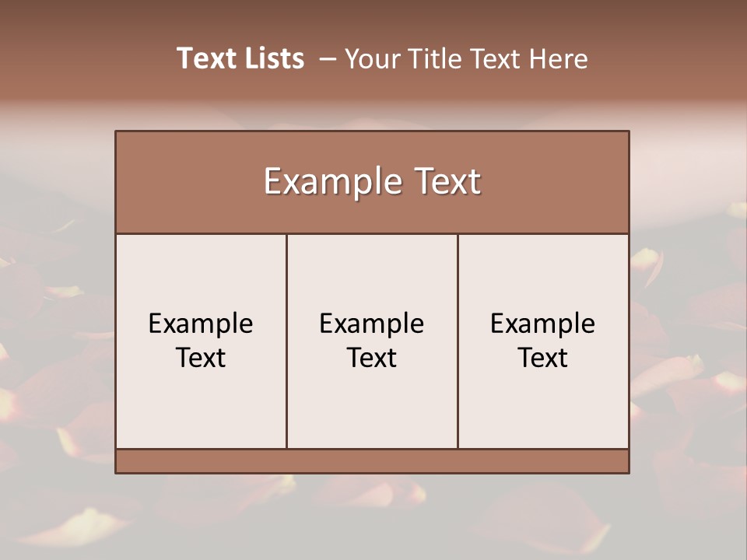Click the word "Text" in the left cell
The height and width of the screenshot is (560, 747).
pyautogui.click(x=201, y=358)
